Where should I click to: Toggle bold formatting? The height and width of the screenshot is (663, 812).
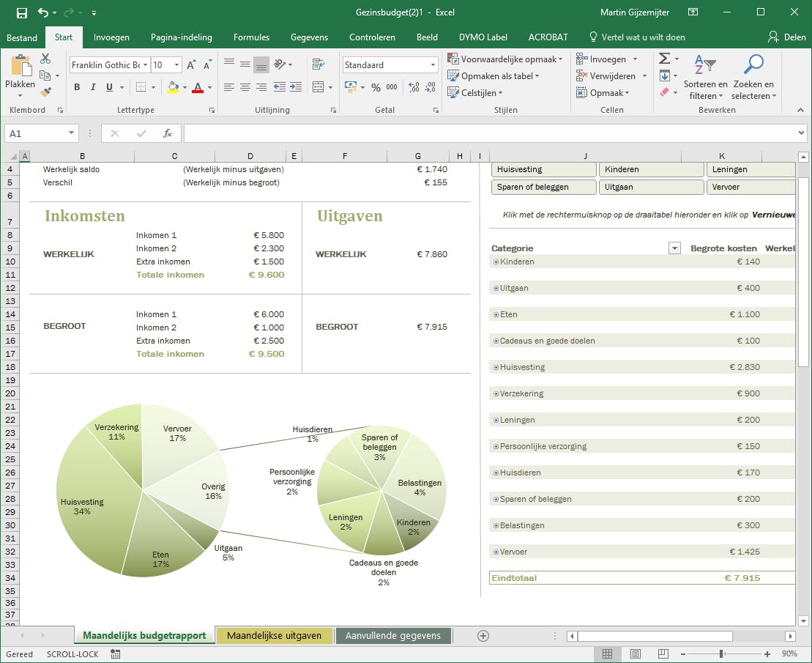pos(77,87)
